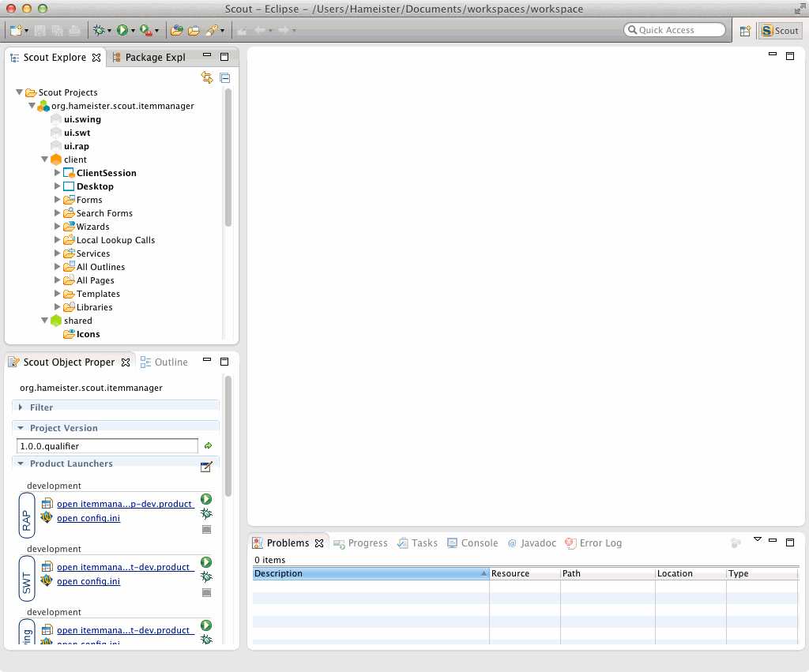
Task: Open the RAP config.ini link
Action: (x=88, y=518)
